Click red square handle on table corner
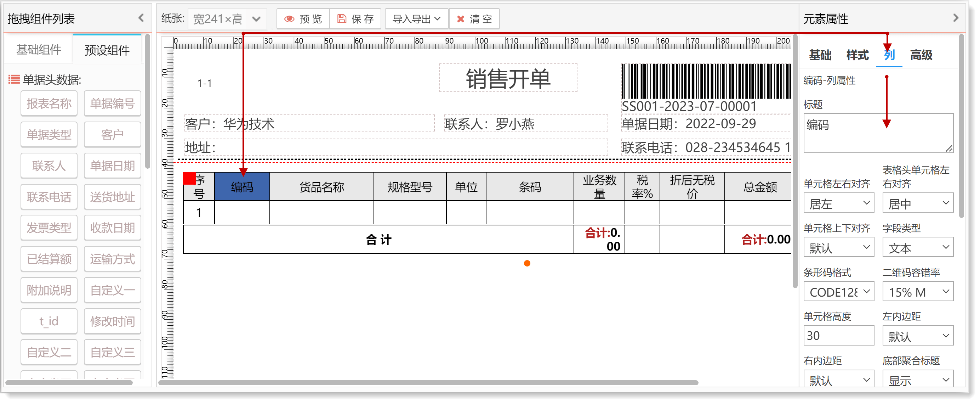 click(x=189, y=178)
